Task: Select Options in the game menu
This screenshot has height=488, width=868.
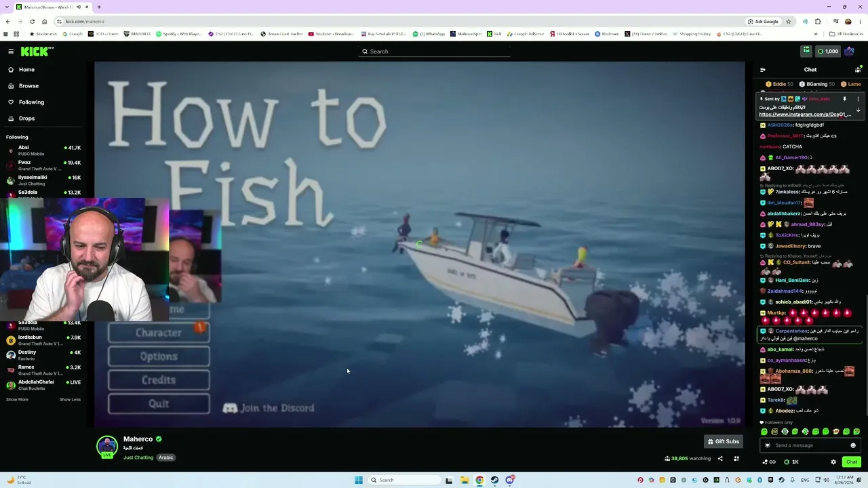Action: point(159,357)
